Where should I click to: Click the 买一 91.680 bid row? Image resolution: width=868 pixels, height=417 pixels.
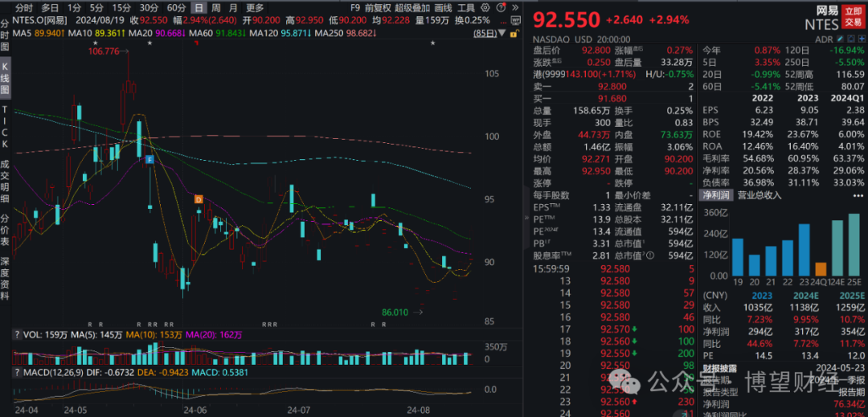(x=613, y=98)
